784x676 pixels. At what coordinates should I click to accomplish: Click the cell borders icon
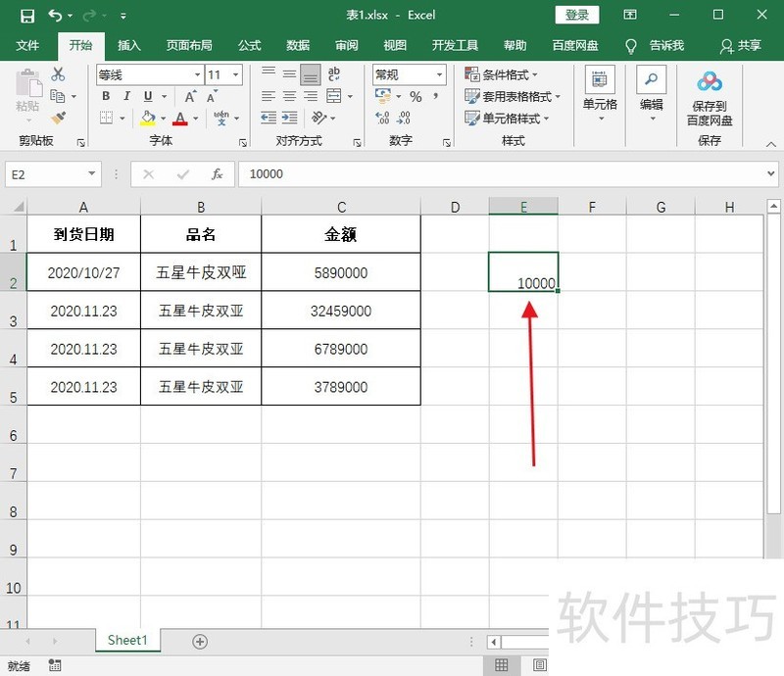tap(106, 118)
